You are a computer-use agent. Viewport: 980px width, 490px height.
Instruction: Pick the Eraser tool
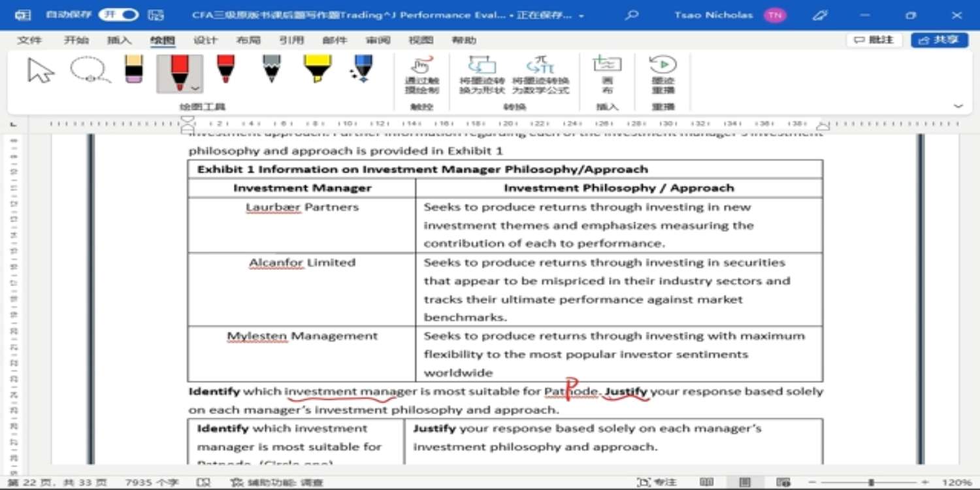click(x=133, y=70)
